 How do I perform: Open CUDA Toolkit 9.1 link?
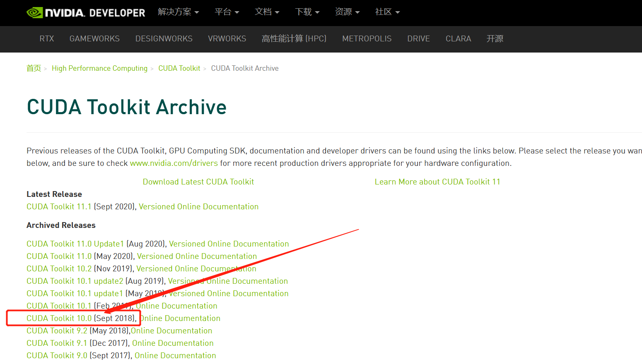click(x=57, y=343)
